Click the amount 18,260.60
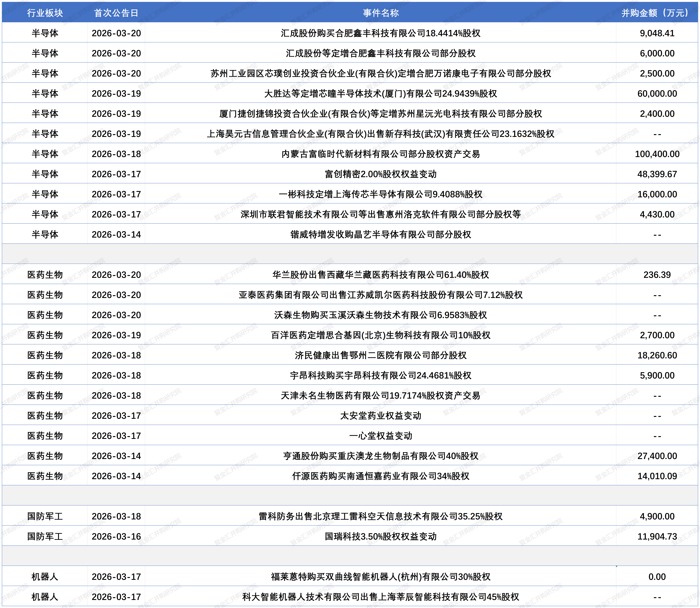 tap(657, 355)
